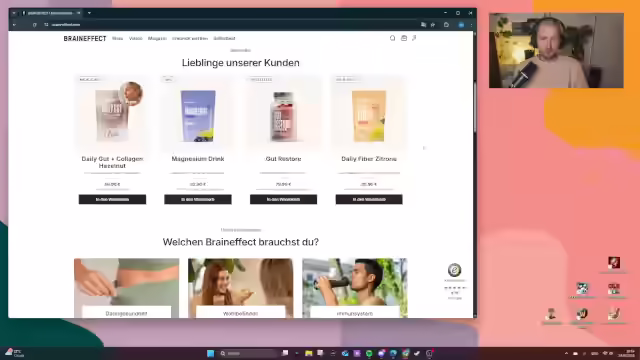Click the Gut Restore product title
Image resolution: width=640 pixels, height=360 pixels.
[283, 159]
